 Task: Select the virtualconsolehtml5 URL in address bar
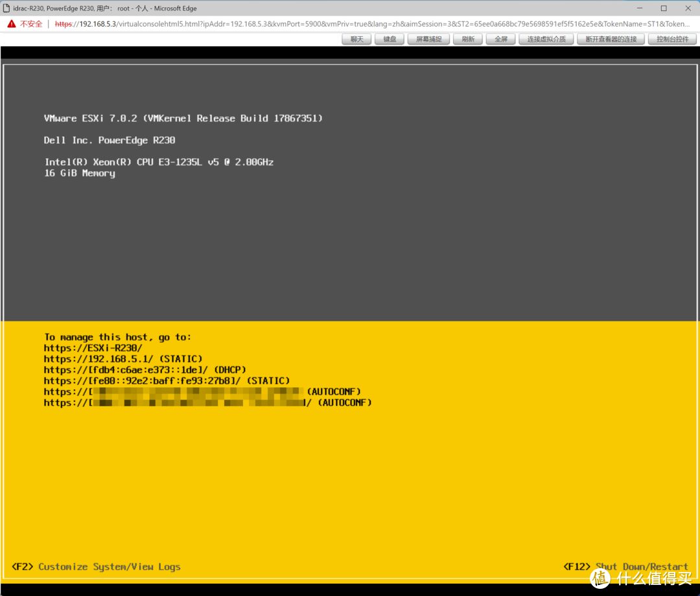[372, 24]
